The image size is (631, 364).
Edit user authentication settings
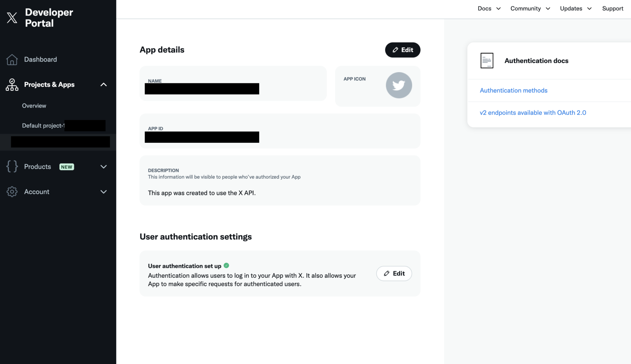394,273
